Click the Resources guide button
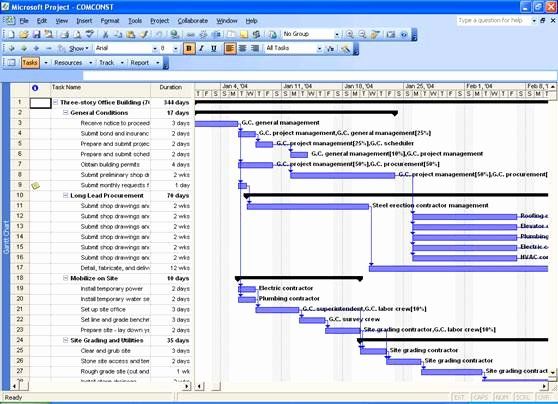The height and width of the screenshot is (404, 558). [x=68, y=63]
